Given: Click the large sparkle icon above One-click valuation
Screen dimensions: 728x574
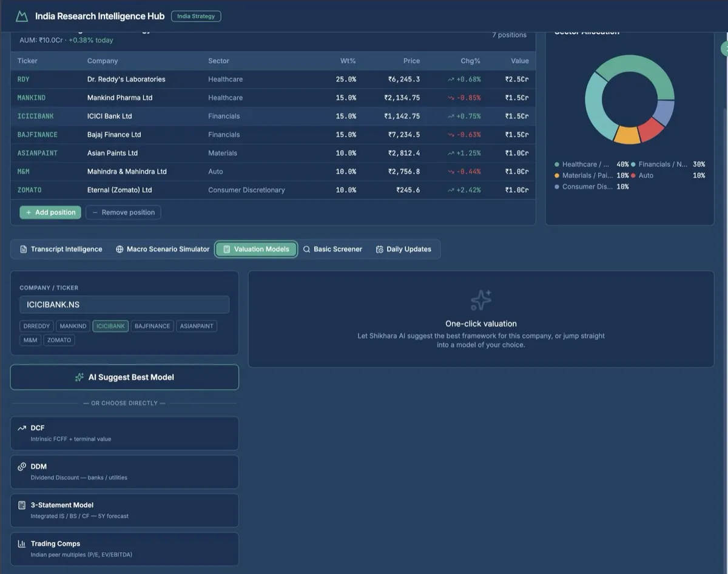Looking at the screenshot, I should click(481, 300).
